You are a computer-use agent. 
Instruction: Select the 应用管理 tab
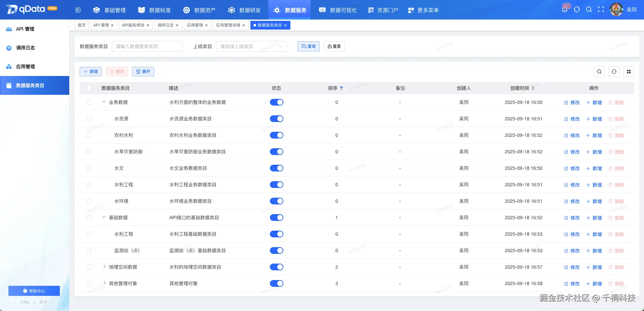coord(195,25)
